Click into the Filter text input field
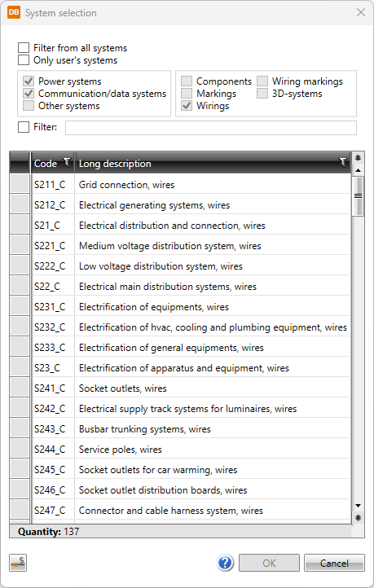 [x=211, y=128]
